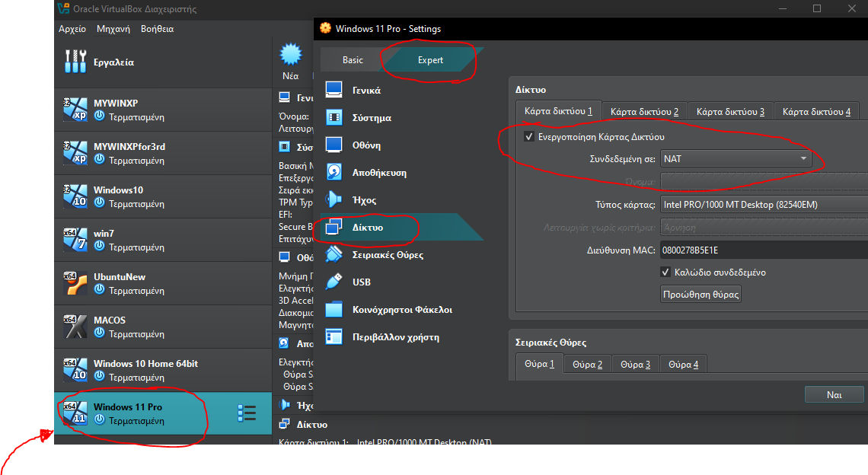
Task: Click the VirtualBox title bar logo
Action: click(64, 8)
